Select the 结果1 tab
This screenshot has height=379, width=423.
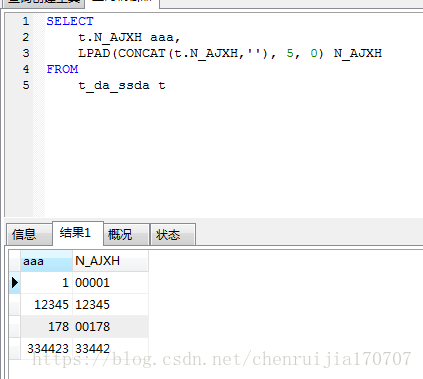[78, 233]
